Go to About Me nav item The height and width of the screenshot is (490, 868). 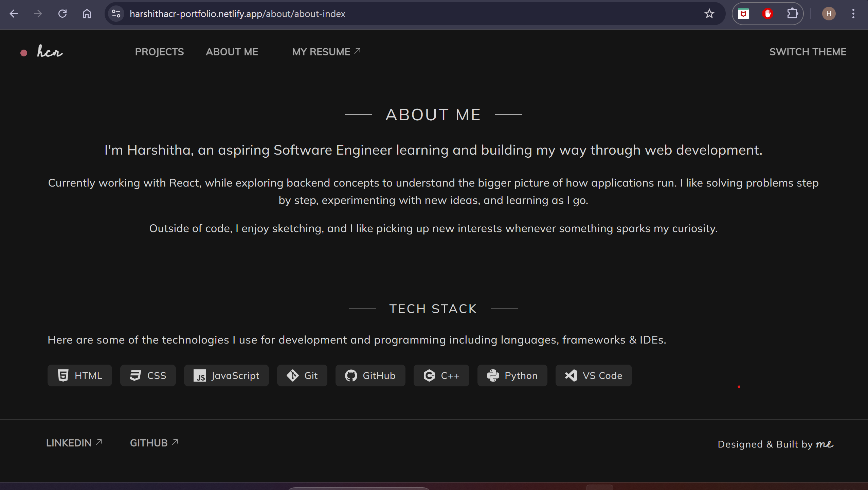(232, 52)
